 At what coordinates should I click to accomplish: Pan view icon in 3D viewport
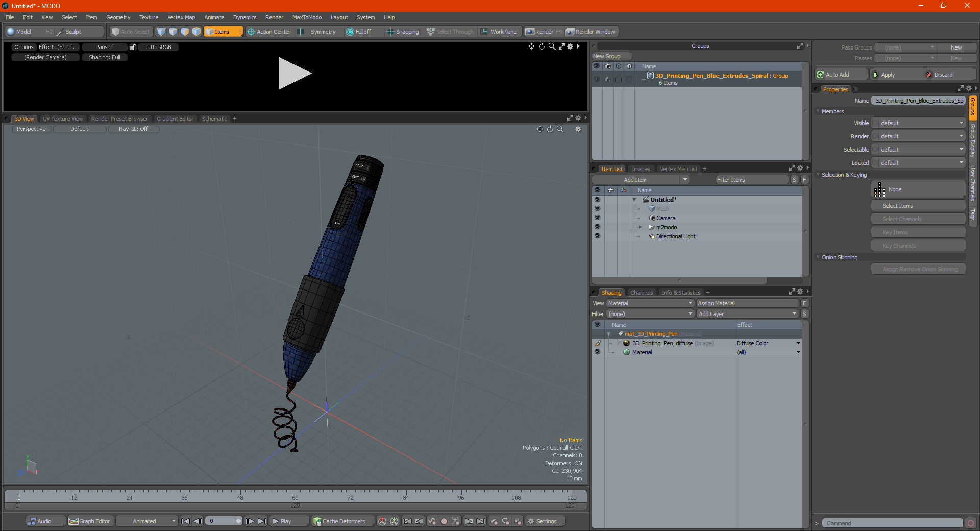point(540,129)
